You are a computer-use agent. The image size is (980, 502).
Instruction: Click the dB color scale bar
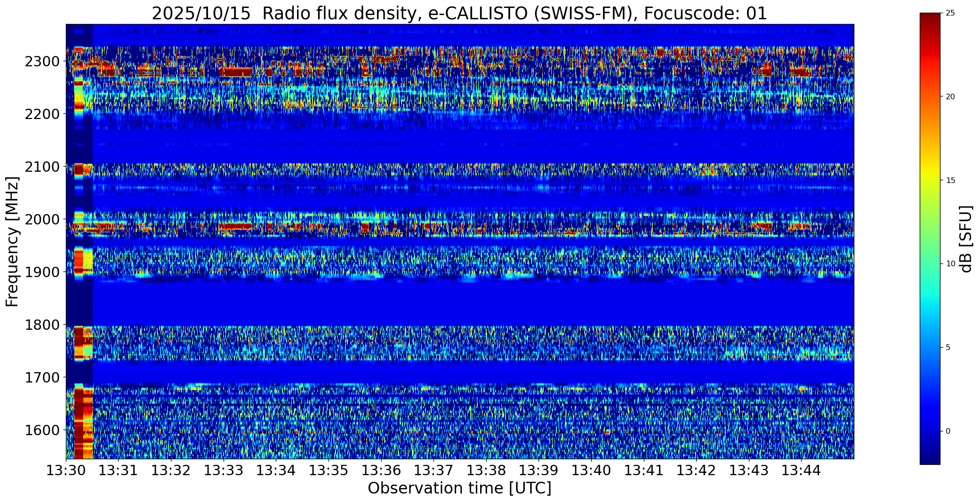[930, 239]
